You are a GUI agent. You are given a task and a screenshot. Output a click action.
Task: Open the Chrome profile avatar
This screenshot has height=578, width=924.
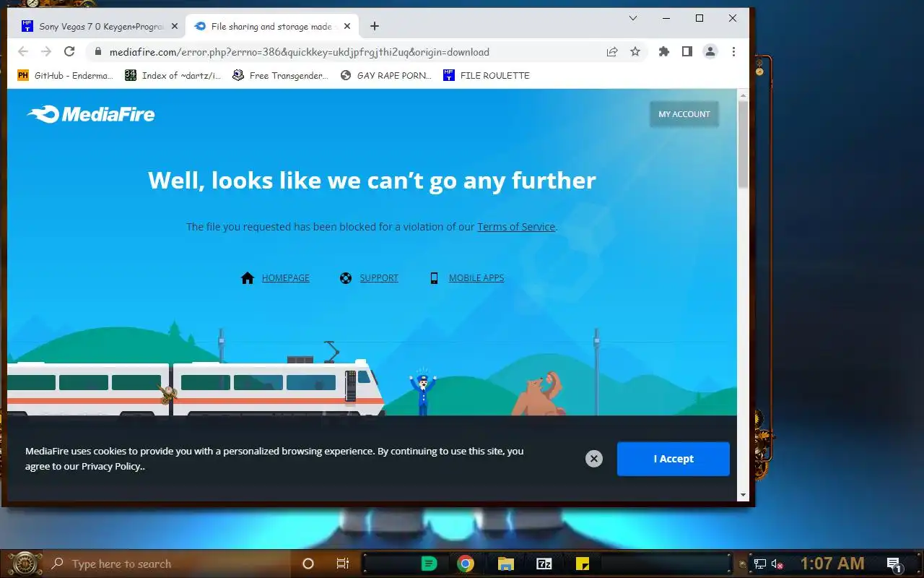point(710,51)
